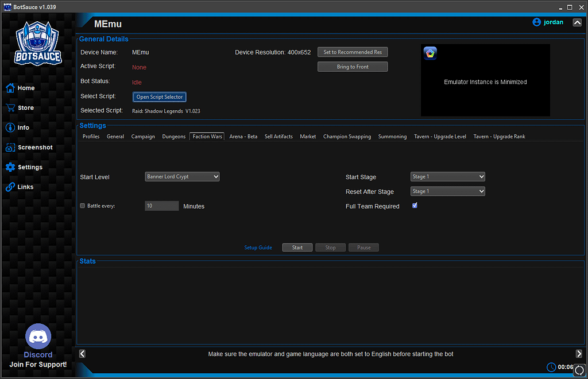Enable the Battle every checkbox

[x=82, y=206]
